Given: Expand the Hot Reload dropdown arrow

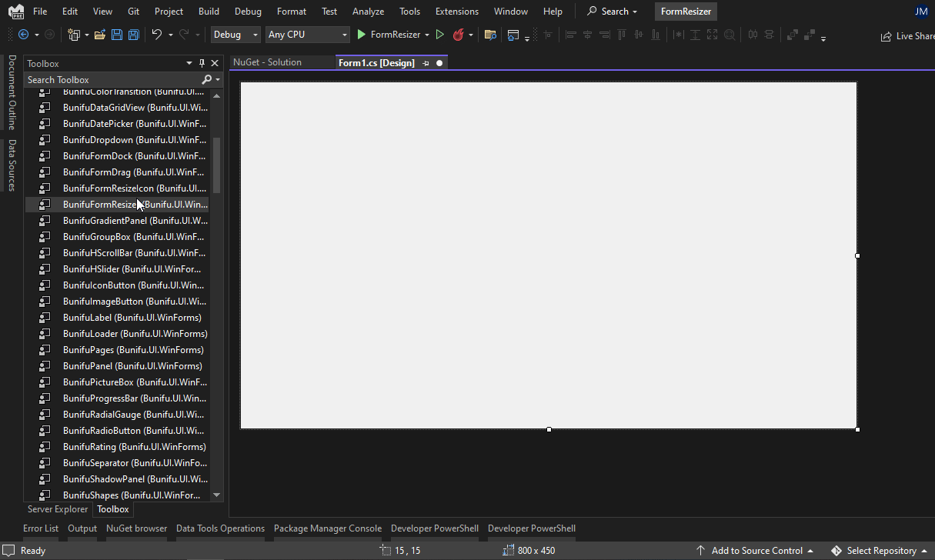Looking at the screenshot, I should (470, 35).
